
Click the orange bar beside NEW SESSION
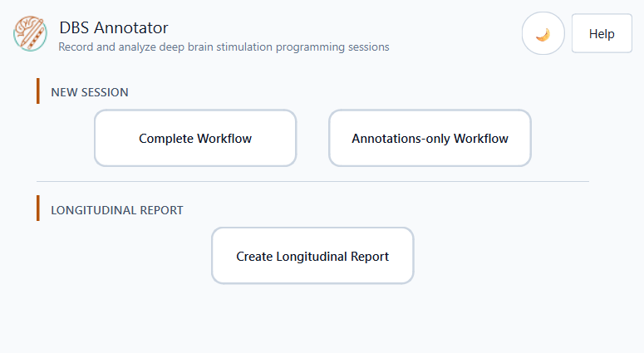(x=38, y=91)
